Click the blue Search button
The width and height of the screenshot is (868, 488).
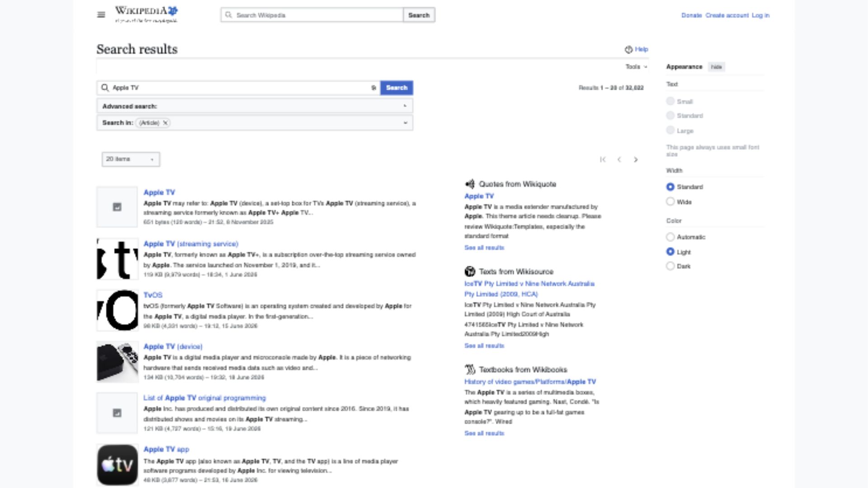point(396,88)
